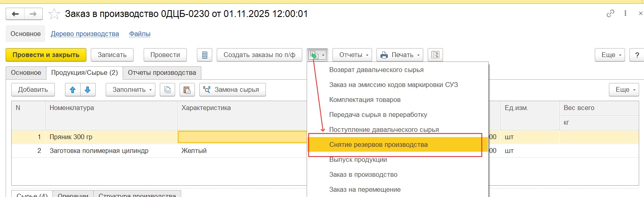The width and height of the screenshot is (644, 197).
Task: Open the structure report icon after Печать
Action: pyautogui.click(x=435, y=55)
